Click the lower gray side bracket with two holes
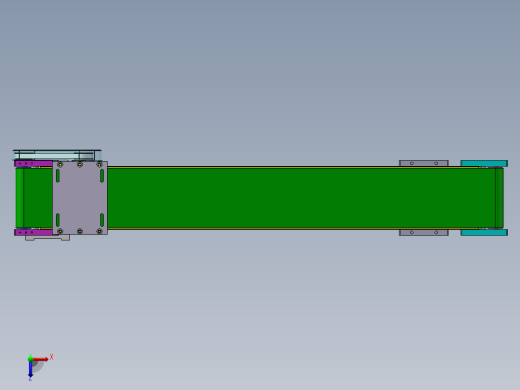520x390 pixels. tap(424, 232)
